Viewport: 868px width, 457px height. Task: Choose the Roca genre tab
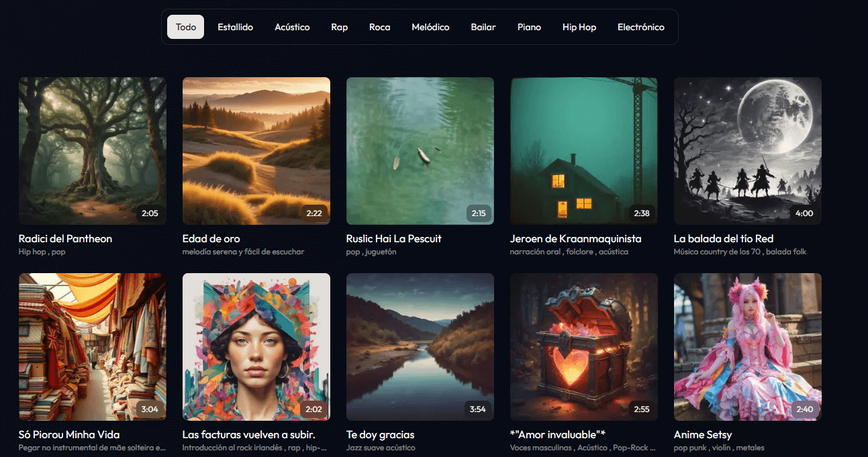(x=379, y=28)
